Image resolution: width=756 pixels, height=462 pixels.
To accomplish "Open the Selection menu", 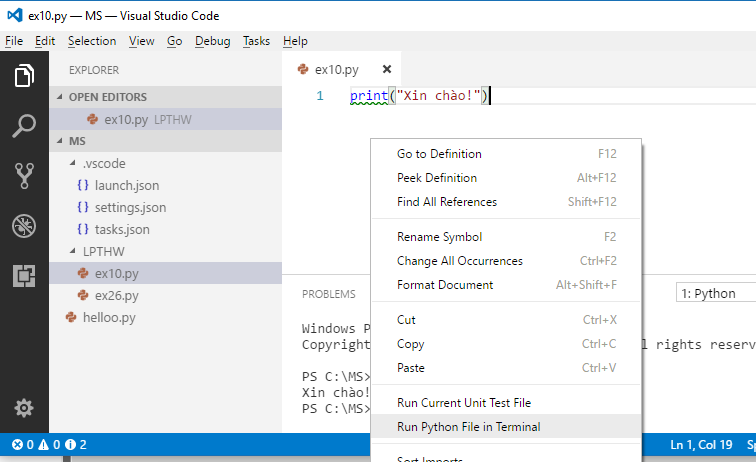I will coord(92,41).
